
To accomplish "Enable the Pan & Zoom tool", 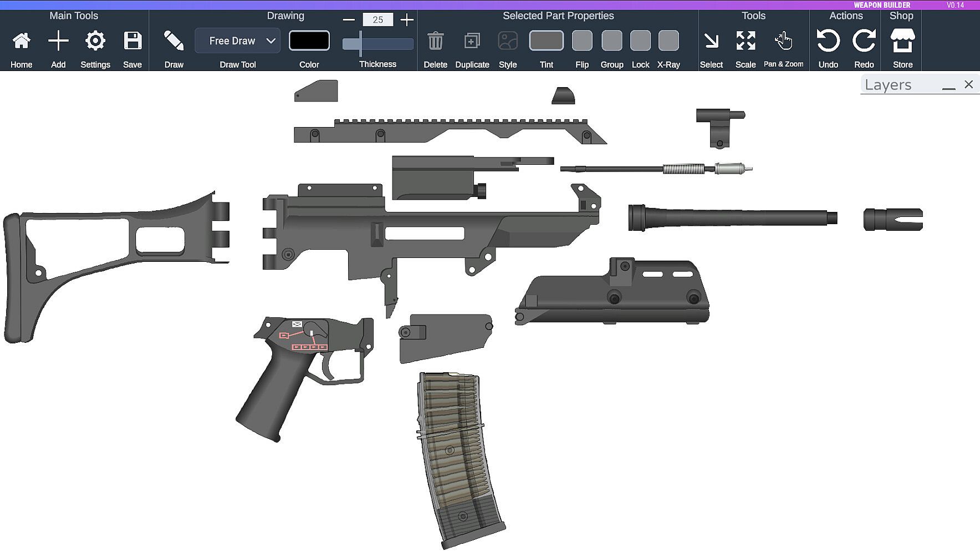I will (783, 40).
